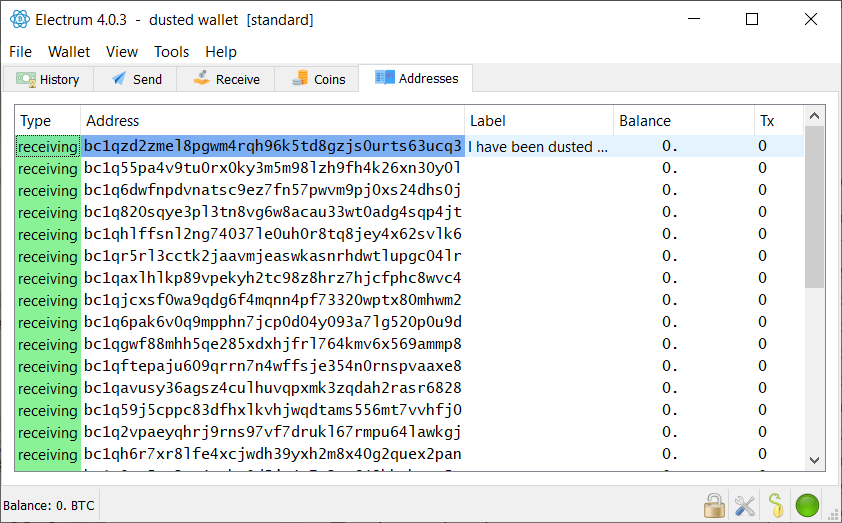Select address bc1qr5rl3cctk2jaavmjeaswkasnrhdwtlupgc04lr
Viewport: 842px width, 523px height.
pyautogui.click(x=272, y=256)
